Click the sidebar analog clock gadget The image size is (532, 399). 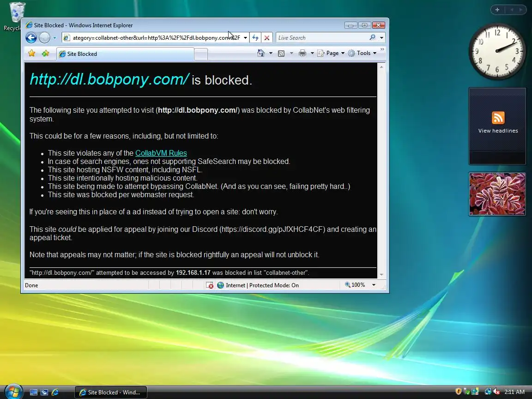[x=497, y=51]
